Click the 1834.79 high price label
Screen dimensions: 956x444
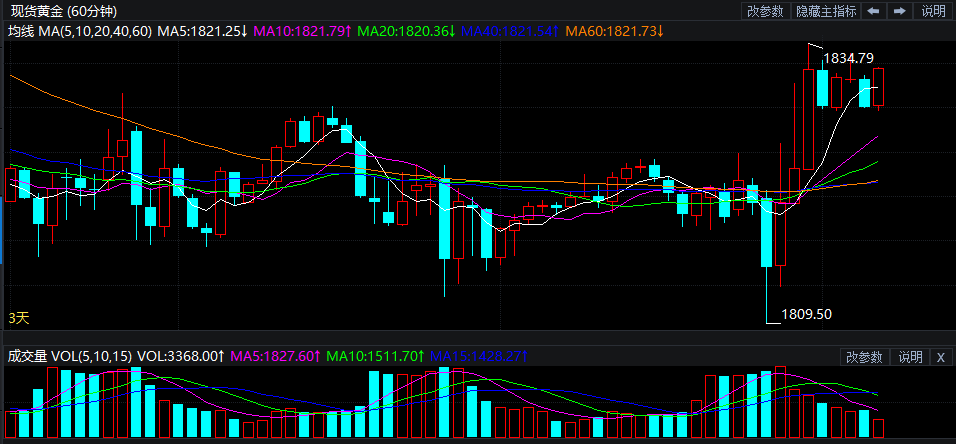(x=848, y=58)
